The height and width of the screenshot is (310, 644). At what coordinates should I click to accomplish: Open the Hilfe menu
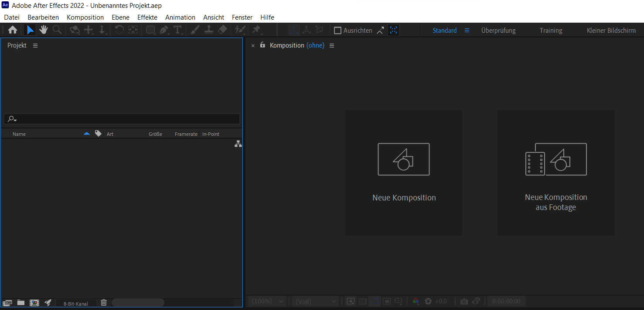point(267,17)
